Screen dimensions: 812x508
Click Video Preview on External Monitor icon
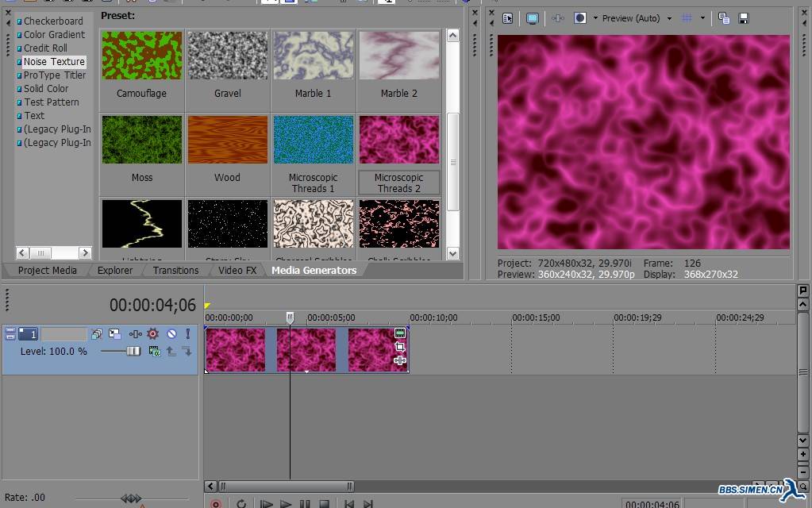[533, 18]
